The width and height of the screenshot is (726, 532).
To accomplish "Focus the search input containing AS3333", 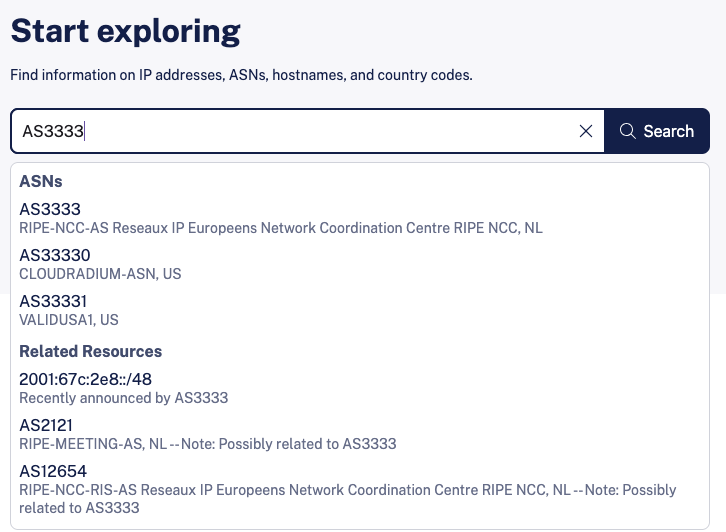I will click(x=300, y=131).
